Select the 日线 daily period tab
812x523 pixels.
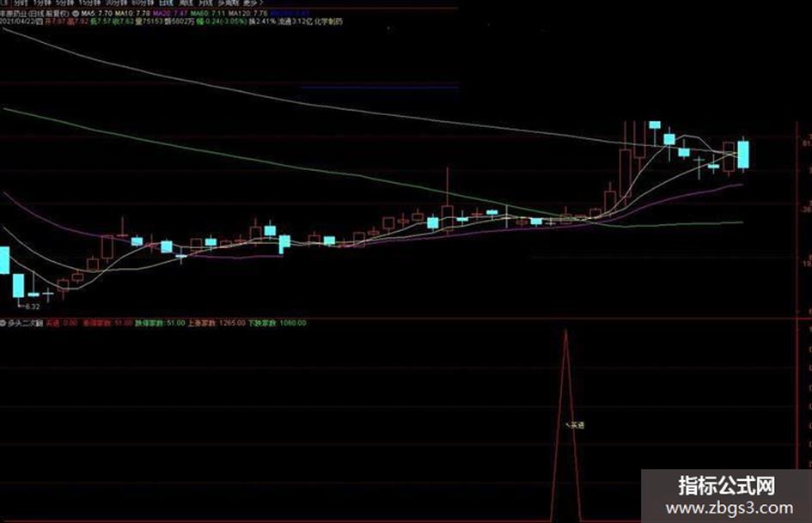166,3
